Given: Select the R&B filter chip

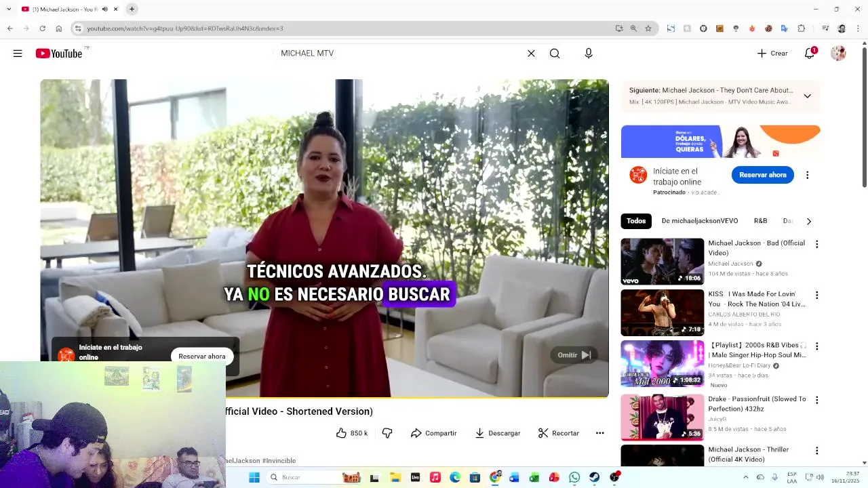Looking at the screenshot, I should tap(760, 221).
